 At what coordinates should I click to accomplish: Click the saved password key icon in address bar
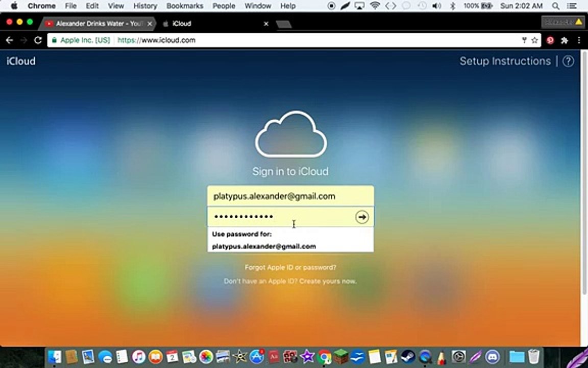point(524,40)
